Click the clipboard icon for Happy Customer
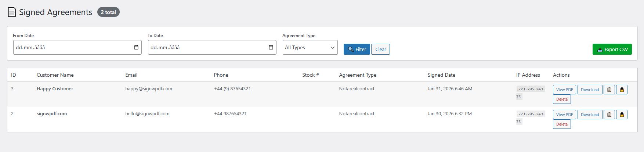This screenshot has width=644, height=152. [x=609, y=90]
